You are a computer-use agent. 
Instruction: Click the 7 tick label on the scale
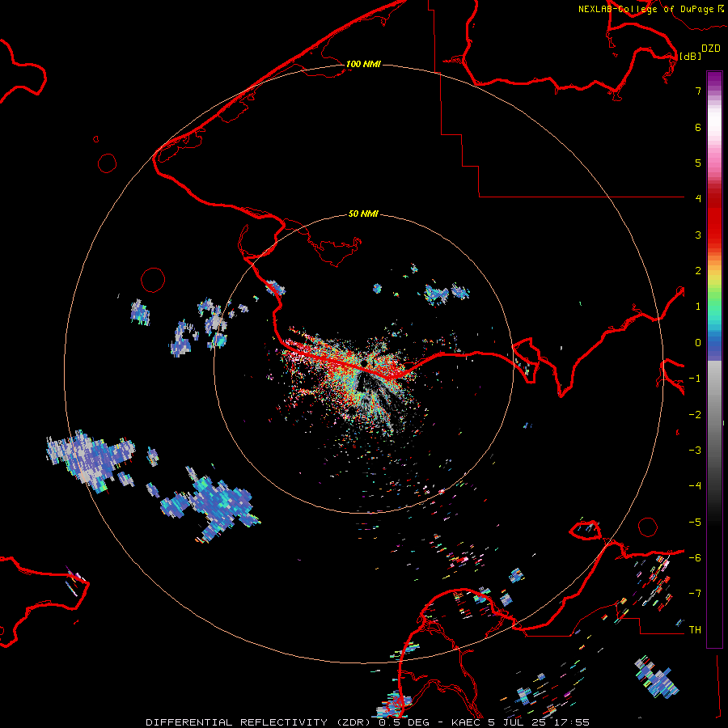(x=698, y=91)
